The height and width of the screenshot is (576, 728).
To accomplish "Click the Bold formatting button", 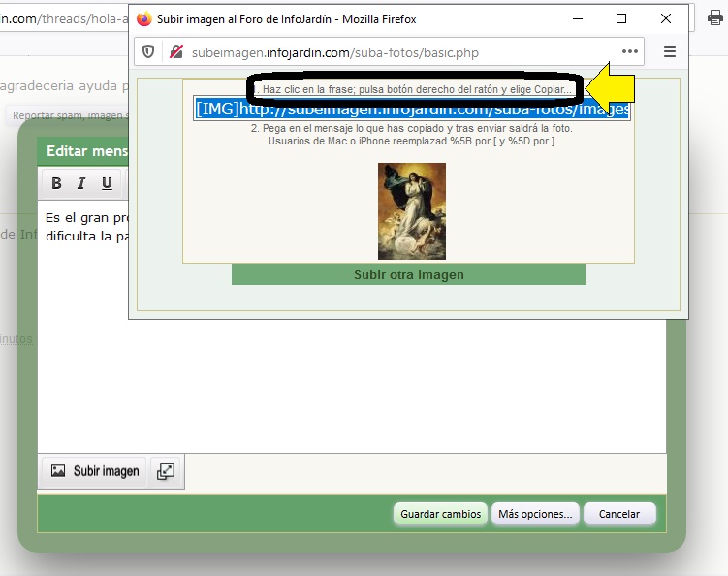I will pos(56,183).
